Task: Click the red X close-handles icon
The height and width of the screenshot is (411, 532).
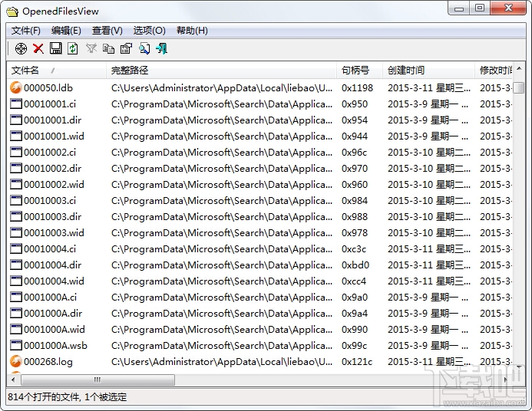Action: click(x=38, y=48)
